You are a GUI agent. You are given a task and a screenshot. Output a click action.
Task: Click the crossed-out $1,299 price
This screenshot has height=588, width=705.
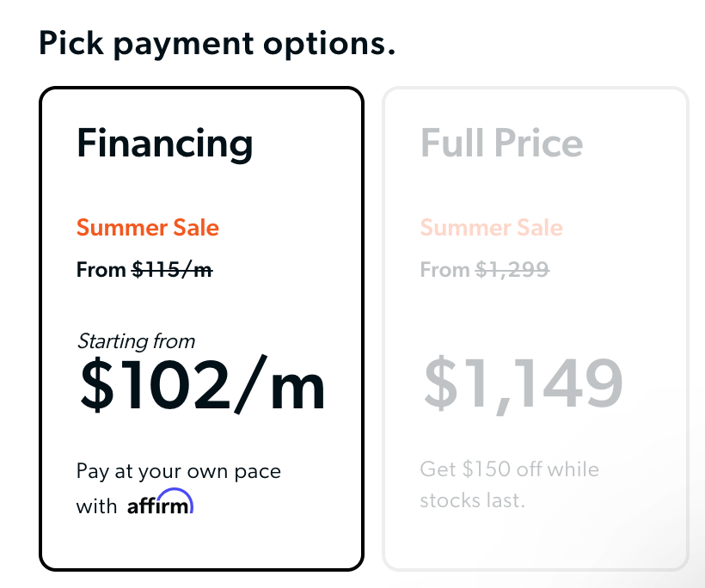(x=512, y=270)
